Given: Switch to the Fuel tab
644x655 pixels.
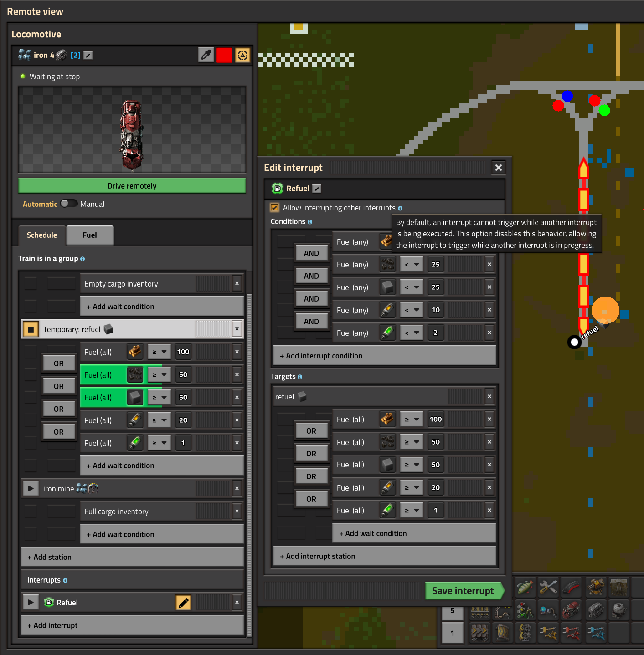Looking at the screenshot, I should click(x=90, y=235).
